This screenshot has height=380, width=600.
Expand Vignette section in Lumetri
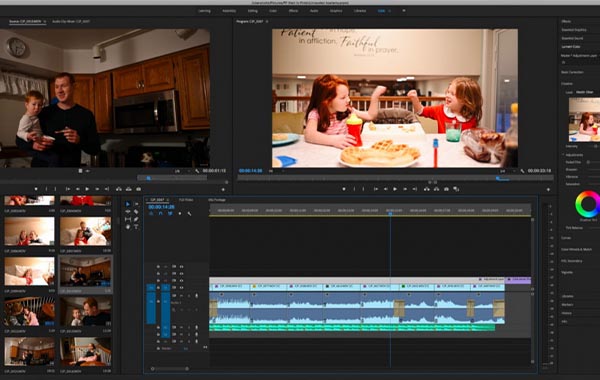coord(567,272)
